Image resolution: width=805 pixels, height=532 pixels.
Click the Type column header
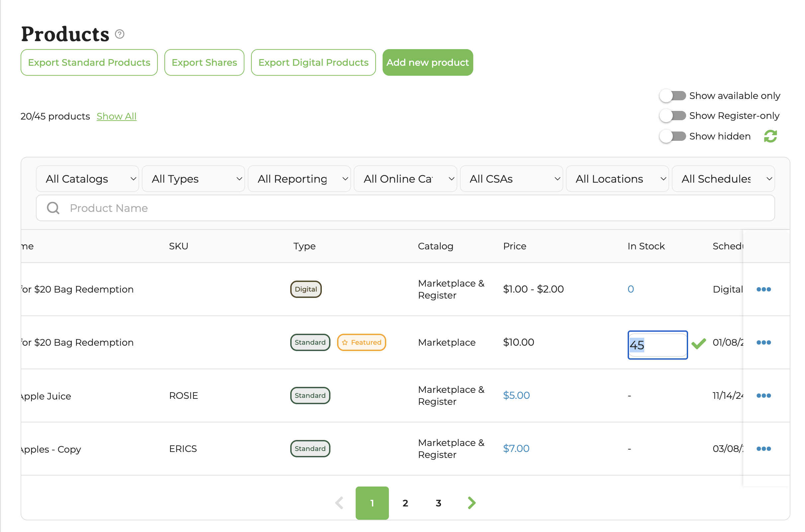click(304, 246)
